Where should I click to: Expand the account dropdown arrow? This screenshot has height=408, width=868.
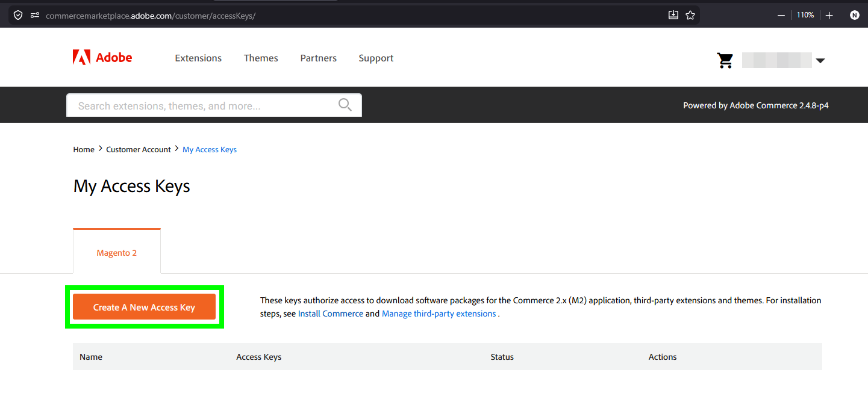(x=820, y=60)
